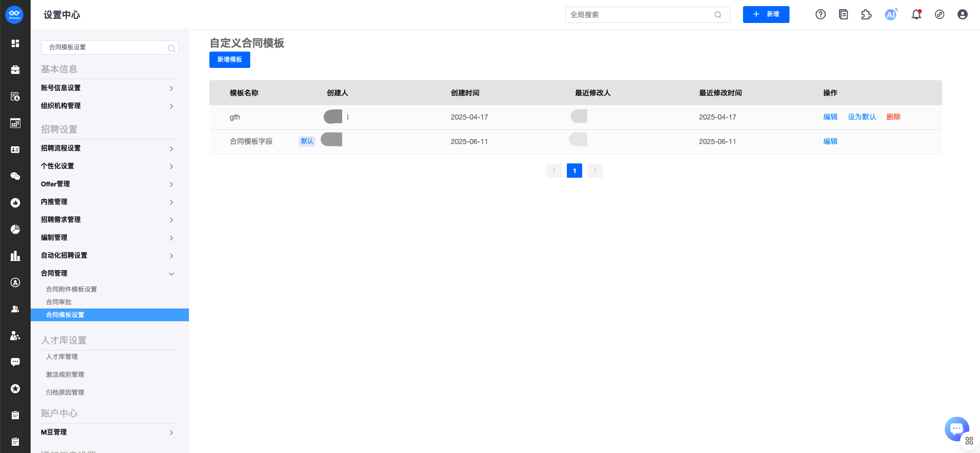Click the circled person sidebar icon
The width and height of the screenshot is (980, 453).
15,282
